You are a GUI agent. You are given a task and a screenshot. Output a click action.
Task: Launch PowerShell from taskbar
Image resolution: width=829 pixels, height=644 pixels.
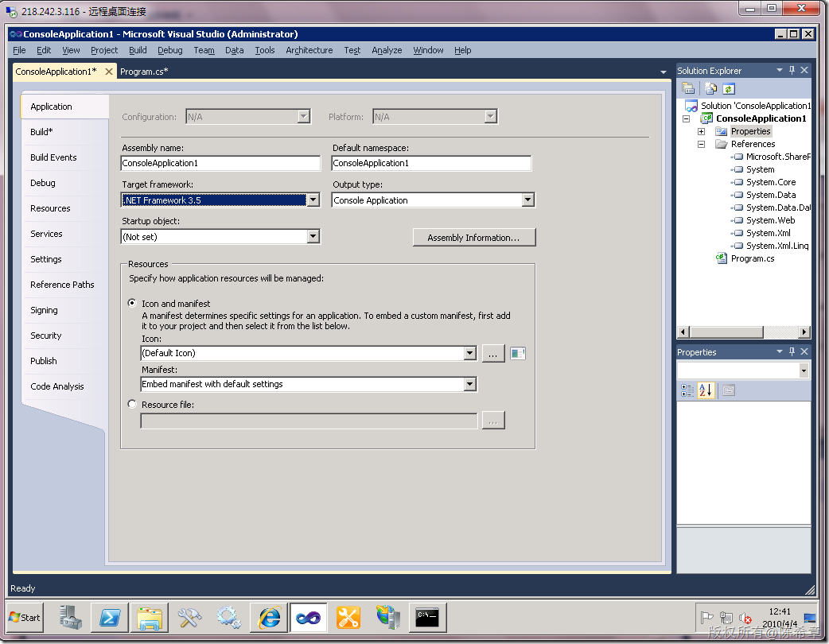110,617
